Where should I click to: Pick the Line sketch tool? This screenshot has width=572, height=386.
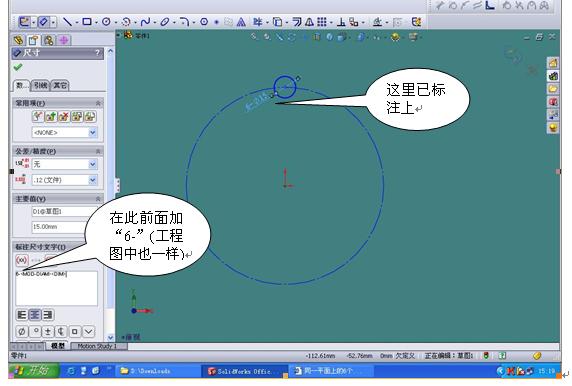(x=67, y=22)
